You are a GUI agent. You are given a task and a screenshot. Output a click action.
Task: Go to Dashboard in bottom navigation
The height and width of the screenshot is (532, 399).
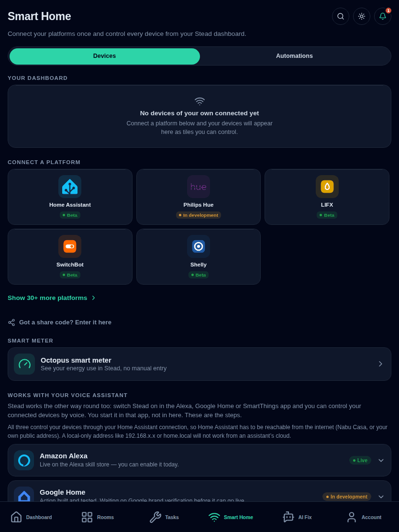click(31, 517)
